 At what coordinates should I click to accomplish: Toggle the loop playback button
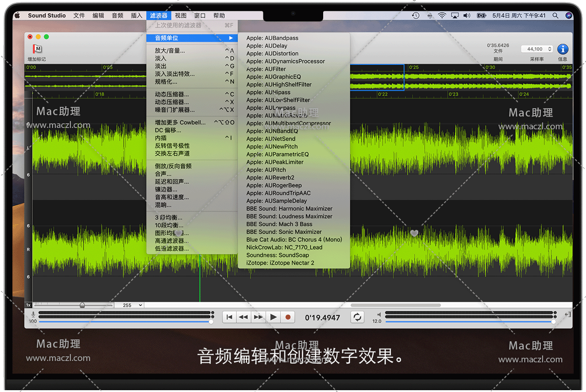coord(357,317)
